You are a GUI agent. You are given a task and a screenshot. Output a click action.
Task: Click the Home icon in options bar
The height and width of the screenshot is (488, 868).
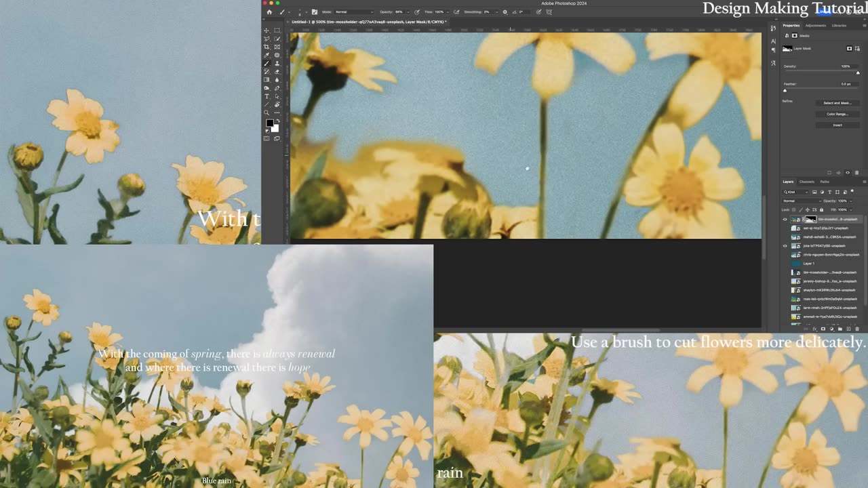pyautogui.click(x=269, y=12)
